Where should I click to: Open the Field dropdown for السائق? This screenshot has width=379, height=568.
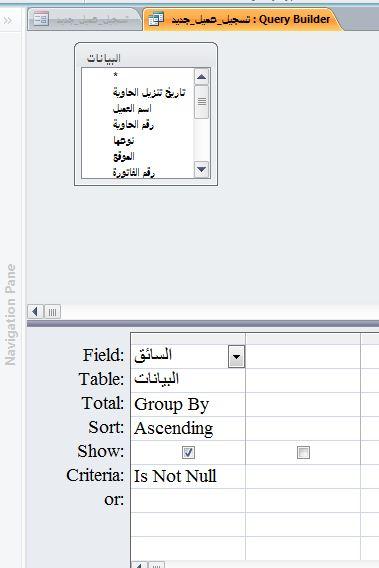237,356
